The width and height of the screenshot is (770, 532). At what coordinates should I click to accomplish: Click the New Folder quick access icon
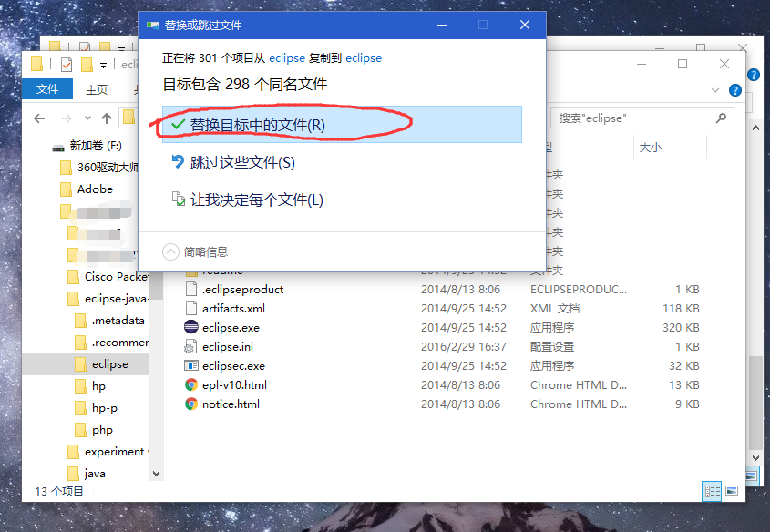(x=87, y=65)
